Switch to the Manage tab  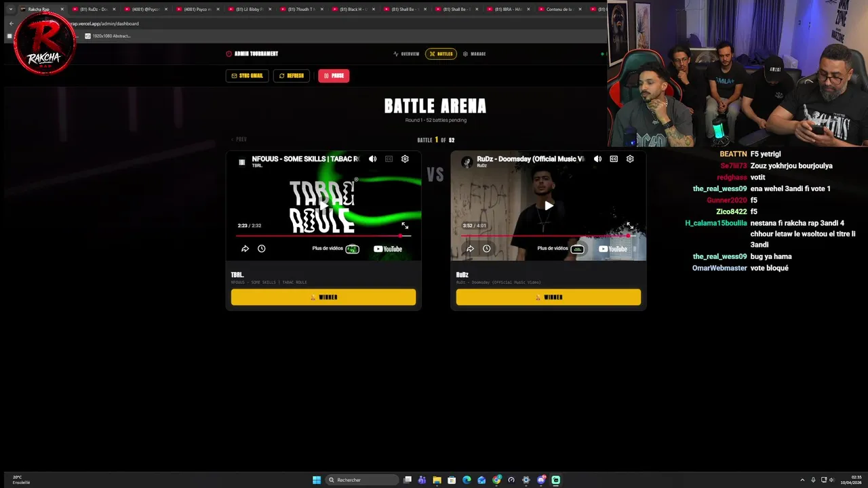[x=474, y=54]
